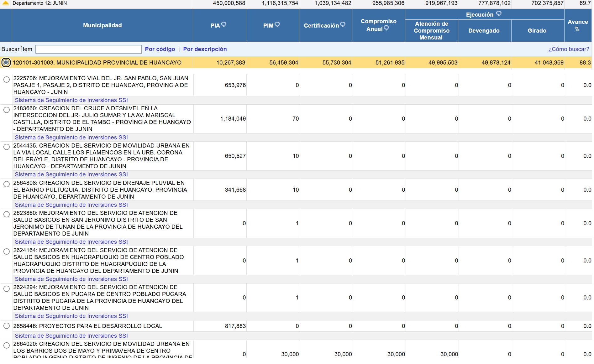Screen dimensions: 594x364
Task: Search items Por código
Action: 160,49
